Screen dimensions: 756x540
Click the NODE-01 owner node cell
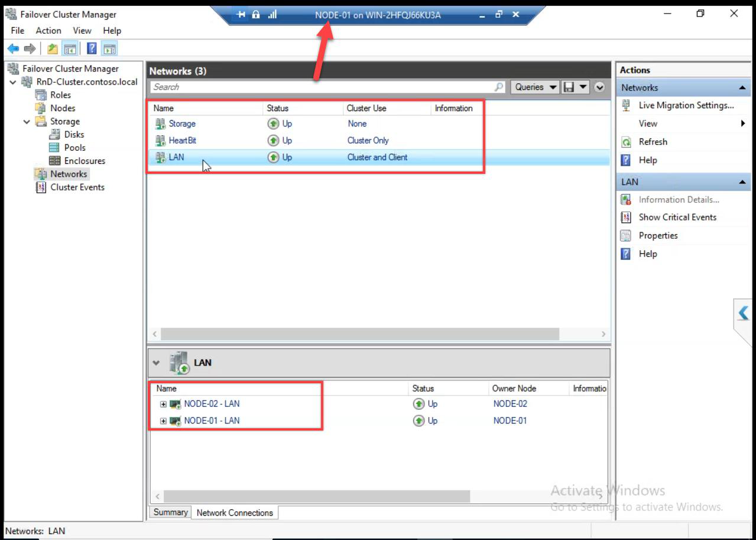point(510,421)
